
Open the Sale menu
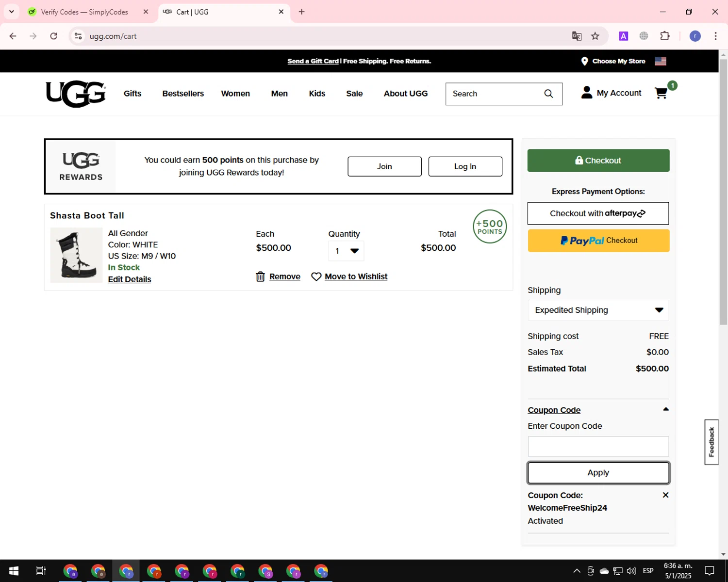pos(354,94)
